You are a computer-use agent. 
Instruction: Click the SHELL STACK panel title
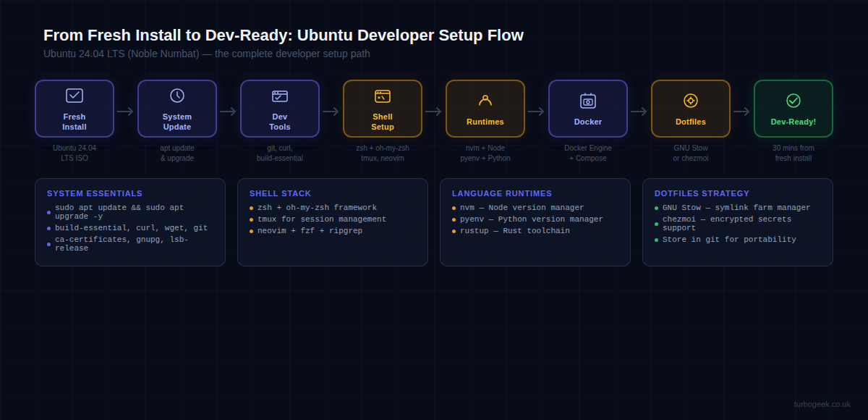[281, 193]
